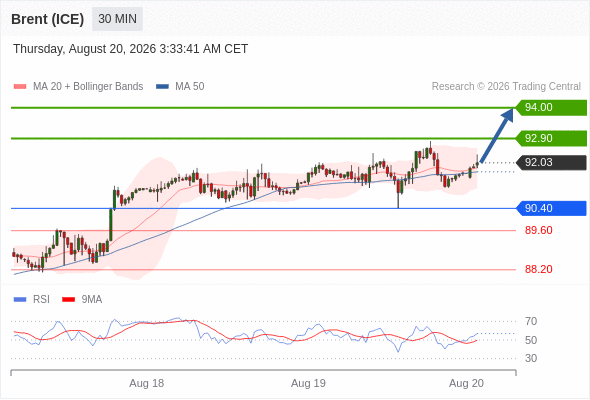Click the blue MA 50 legend swatch

point(162,87)
